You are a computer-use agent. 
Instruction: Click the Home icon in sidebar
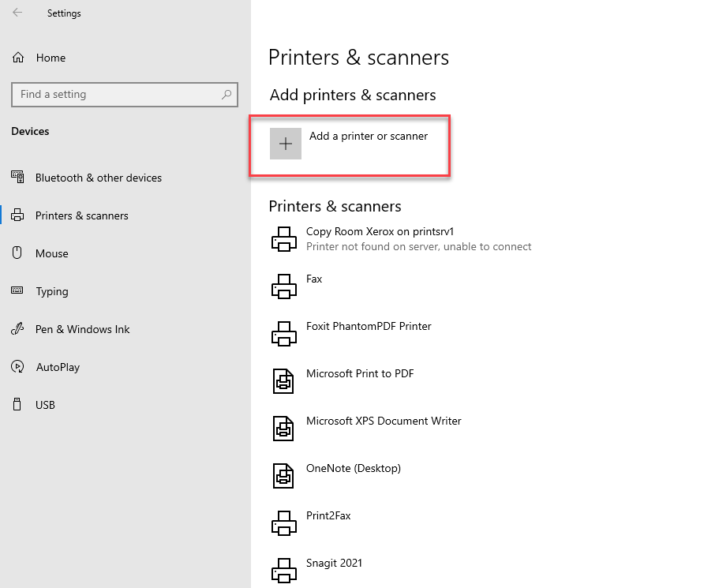click(18, 58)
